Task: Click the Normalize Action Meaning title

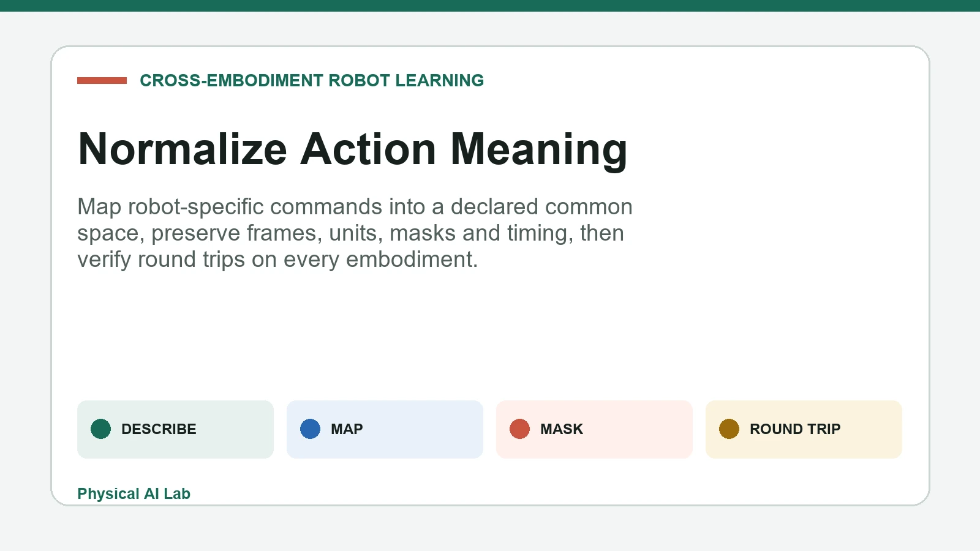Action: click(x=353, y=150)
